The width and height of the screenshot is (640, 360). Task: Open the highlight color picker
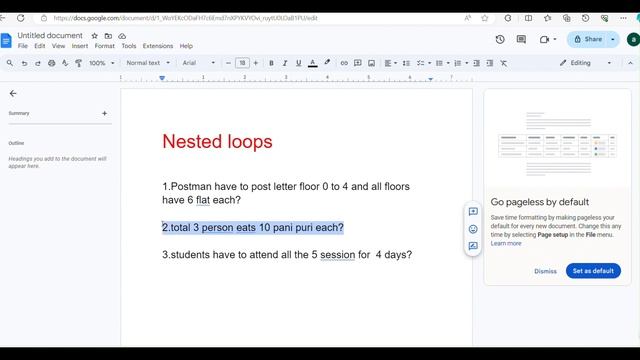327,63
